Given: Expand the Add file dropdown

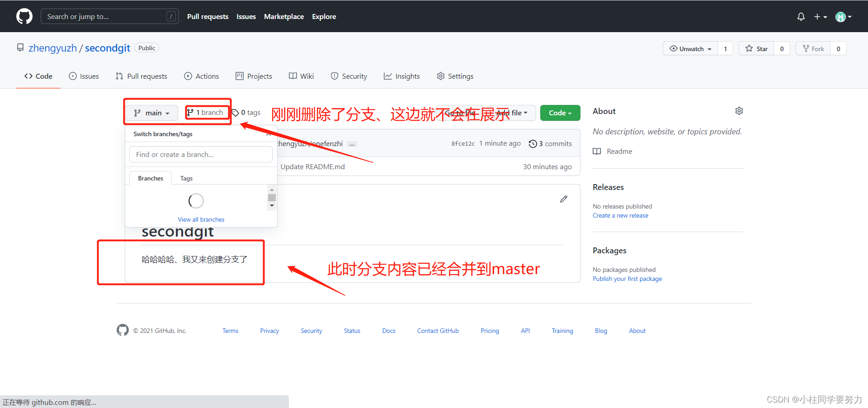Looking at the screenshot, I should click(512, 113).
